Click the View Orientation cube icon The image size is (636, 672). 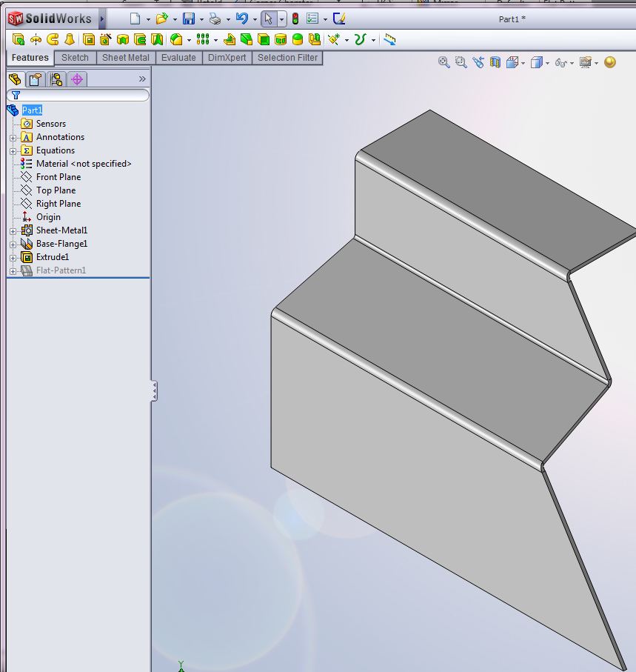[512, 62]
